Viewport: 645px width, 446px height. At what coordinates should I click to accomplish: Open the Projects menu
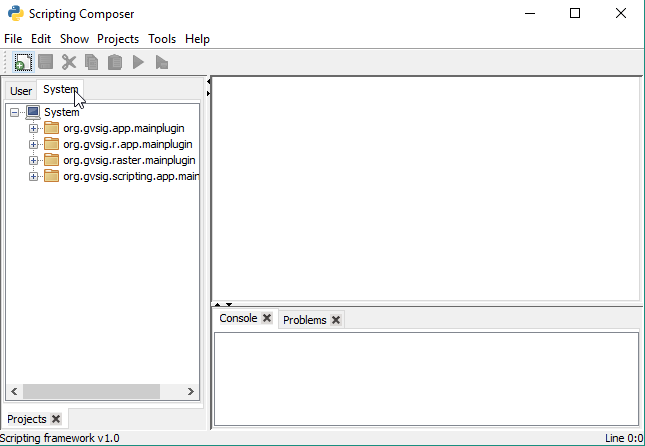coord(118,39)
